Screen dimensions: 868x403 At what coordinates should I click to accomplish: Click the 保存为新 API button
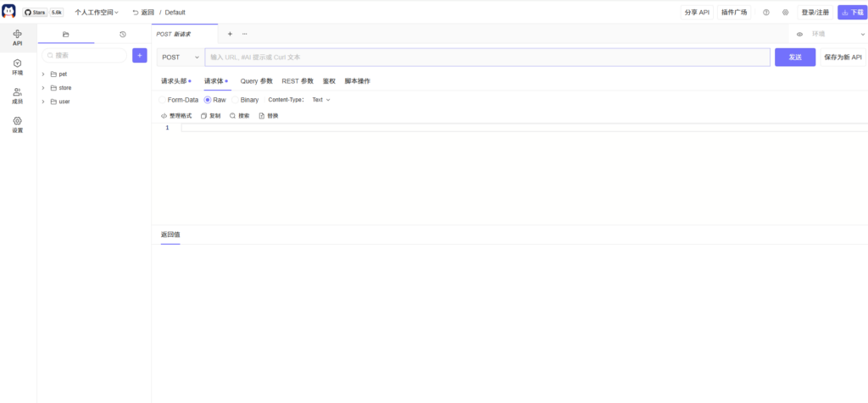pyautogui.click(x=843, y=58)
